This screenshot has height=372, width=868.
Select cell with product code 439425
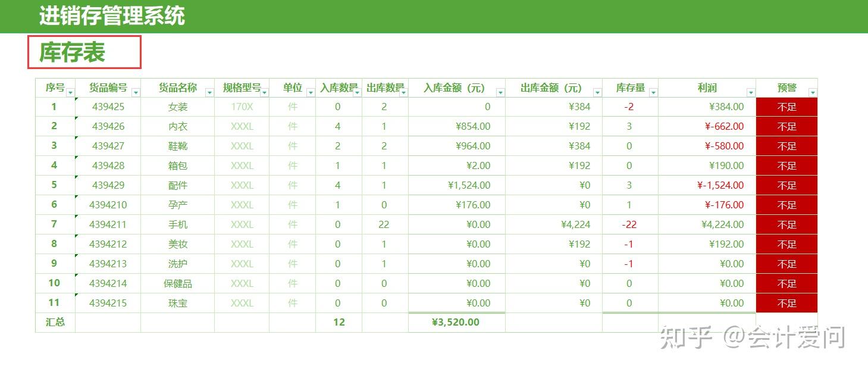click(x=108, y=107)
